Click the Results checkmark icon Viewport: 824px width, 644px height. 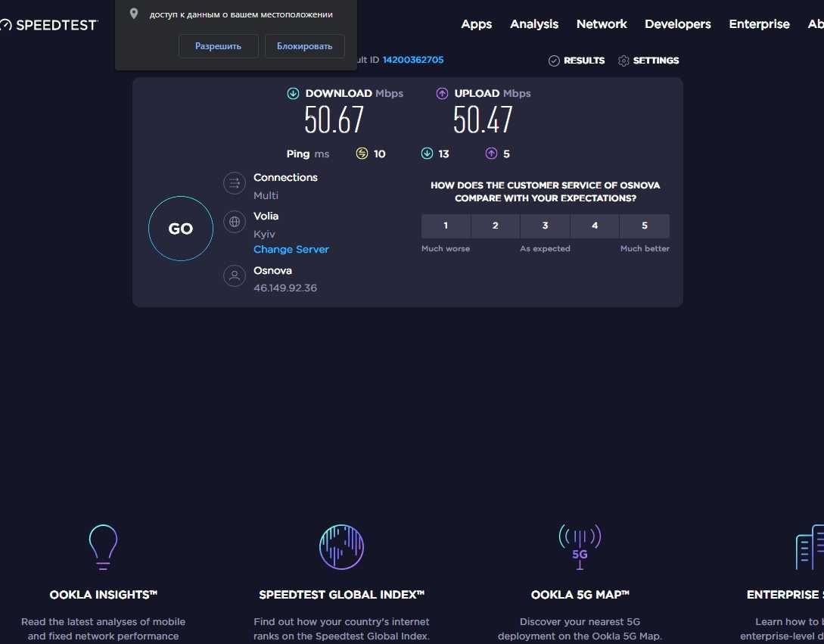point(554,61)
